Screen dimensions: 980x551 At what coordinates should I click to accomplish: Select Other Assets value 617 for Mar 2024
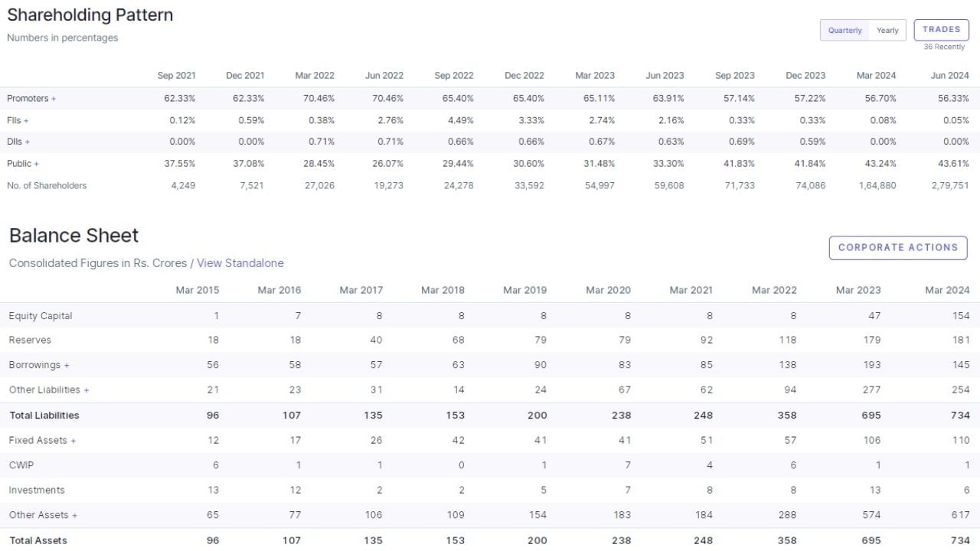(961, 515)
